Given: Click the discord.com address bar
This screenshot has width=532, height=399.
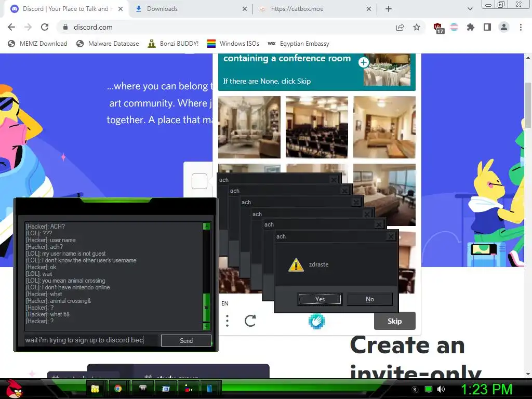Looking at the screenshot, I should click(x=224, y=27).
